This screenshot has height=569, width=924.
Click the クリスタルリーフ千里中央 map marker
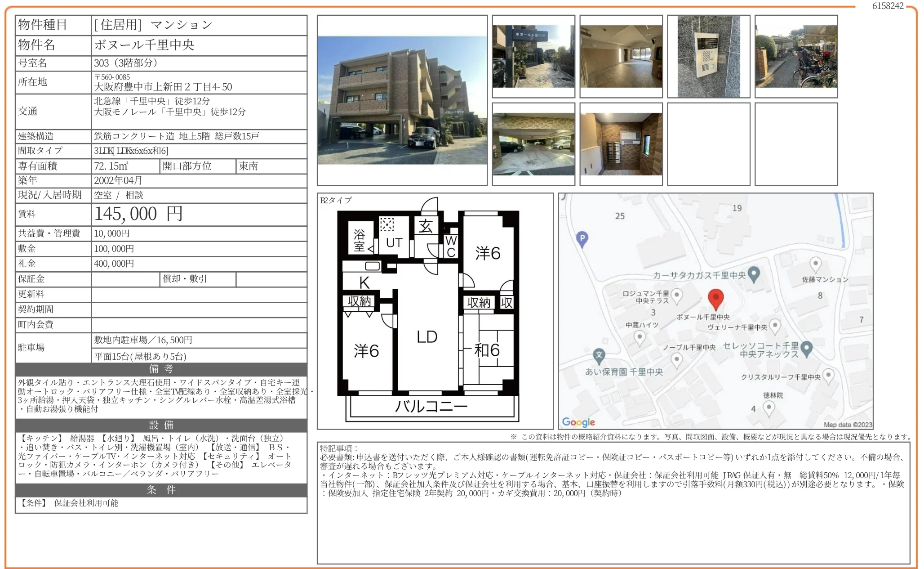828,376
